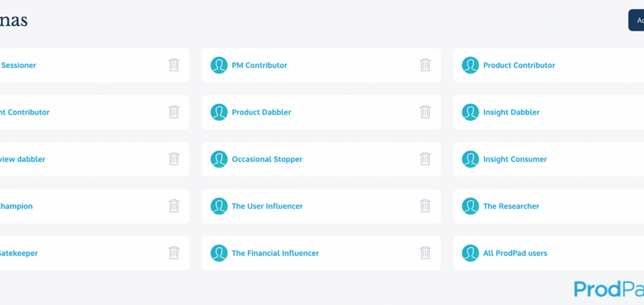Screen dimensions: 644x305
Task: Open the Product Contributor persona
Action: point(519,65)
